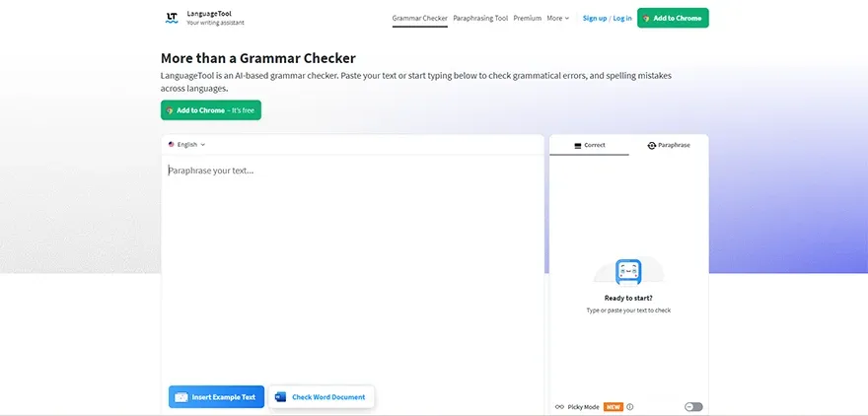Click the NEW badge beside Picky Mode
This screenshot has height=416, width=868.
[614, 407]
